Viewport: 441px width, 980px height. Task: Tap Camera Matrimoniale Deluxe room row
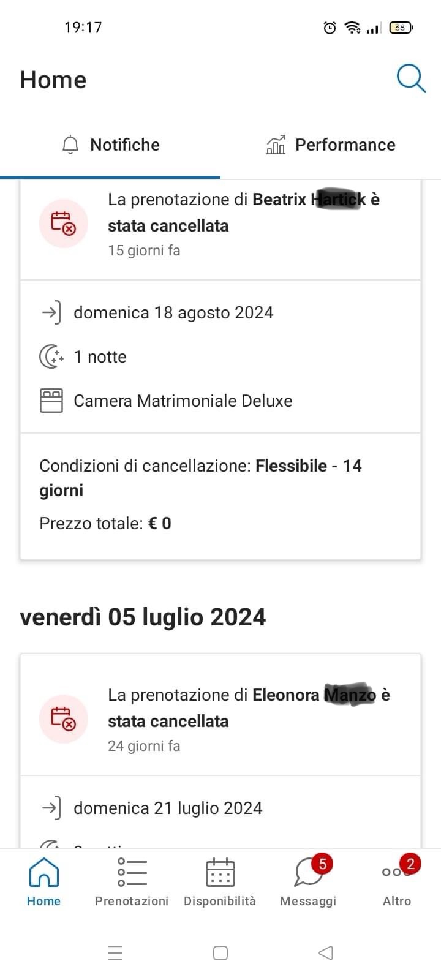[x=183, y=401]
